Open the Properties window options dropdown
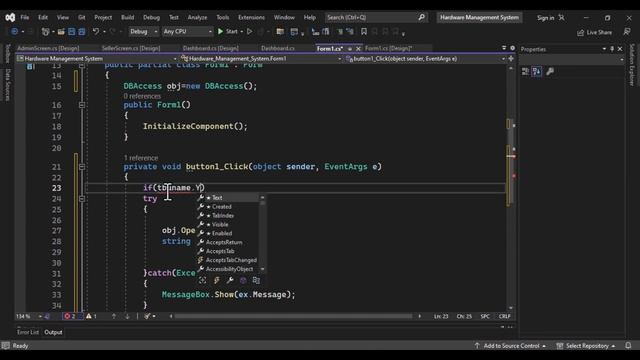This screenshot has width=640, height=360. click(x=604, y=49)
